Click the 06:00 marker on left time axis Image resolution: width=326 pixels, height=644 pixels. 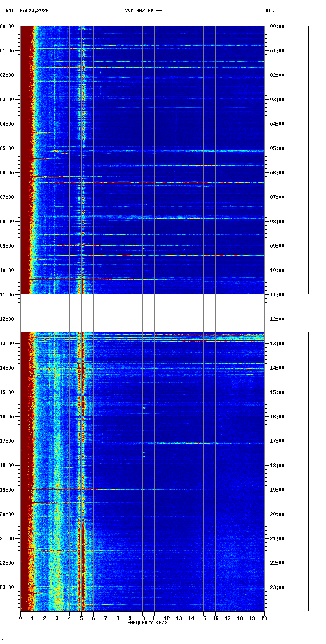7,173
